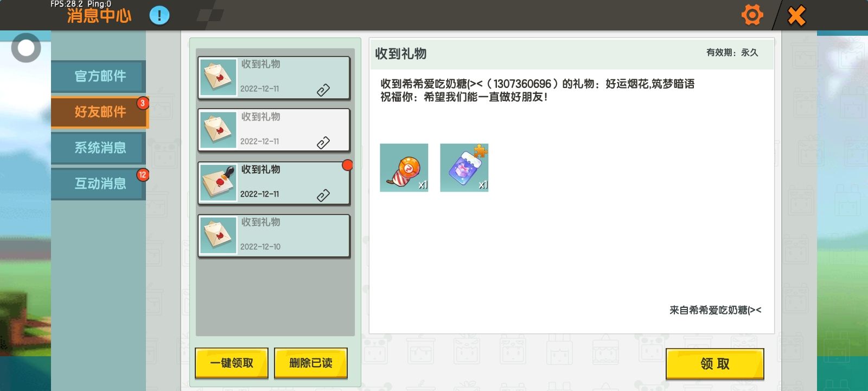This screenshot has height=391, width=868.
Task: Select the purple dream whisper gift item
Action: click(x=464, y=168)
